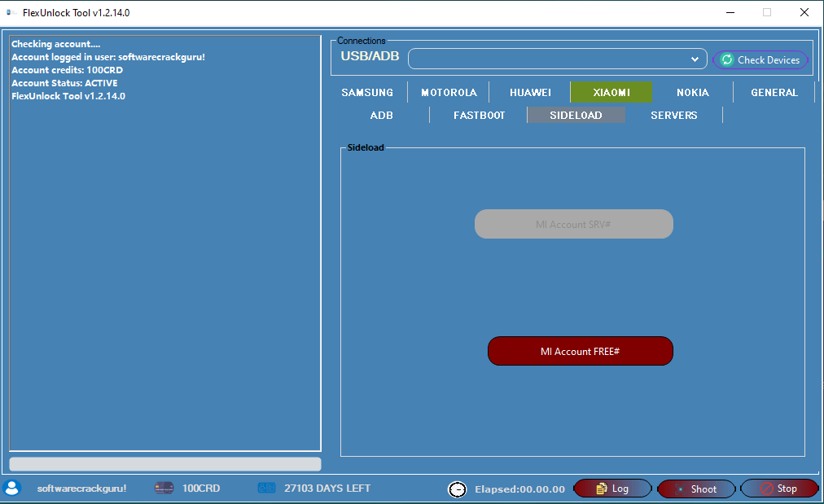Click the progress bar under the log panel
Viewport: 824px width, 504px height.
click(x=165, y=464)
